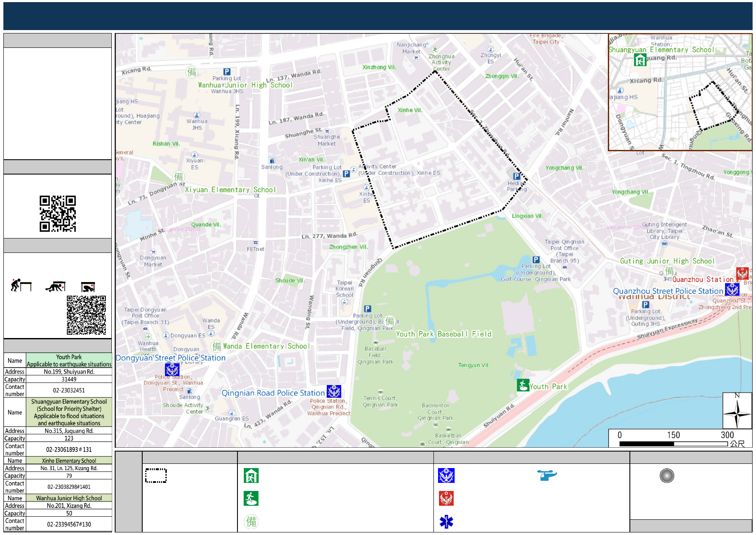Image resolution: width=756 pixels, height=535 pixels.
Task: Click the 'Xiyuan Elementary School' map label
Action: coord(230,190)
